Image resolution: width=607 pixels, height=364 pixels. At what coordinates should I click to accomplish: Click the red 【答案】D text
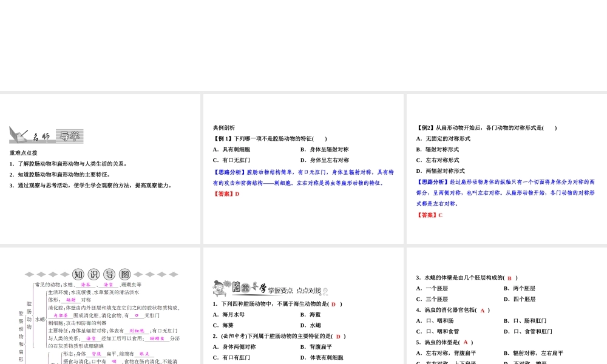tap(226, 194)
